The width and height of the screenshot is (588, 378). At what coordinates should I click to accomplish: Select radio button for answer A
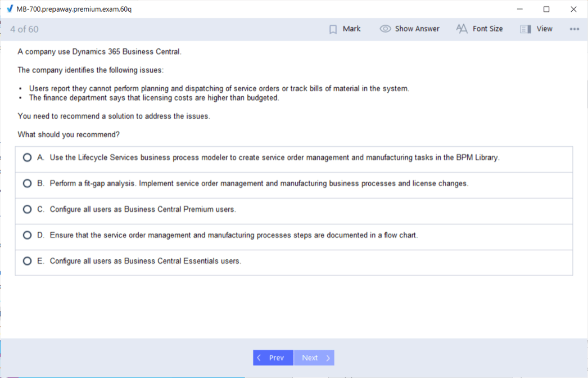point(27,157)
